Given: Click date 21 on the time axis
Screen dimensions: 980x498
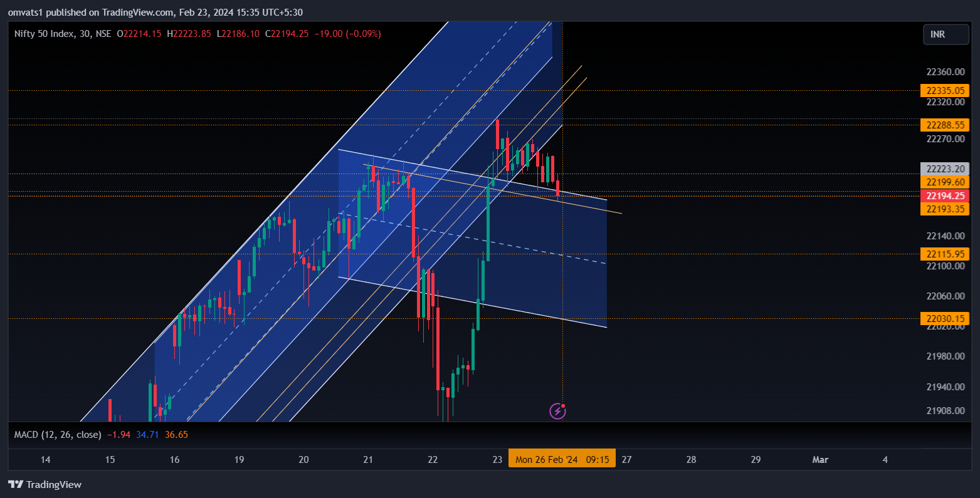Looking at the screenshot, I should click(368, 460).
